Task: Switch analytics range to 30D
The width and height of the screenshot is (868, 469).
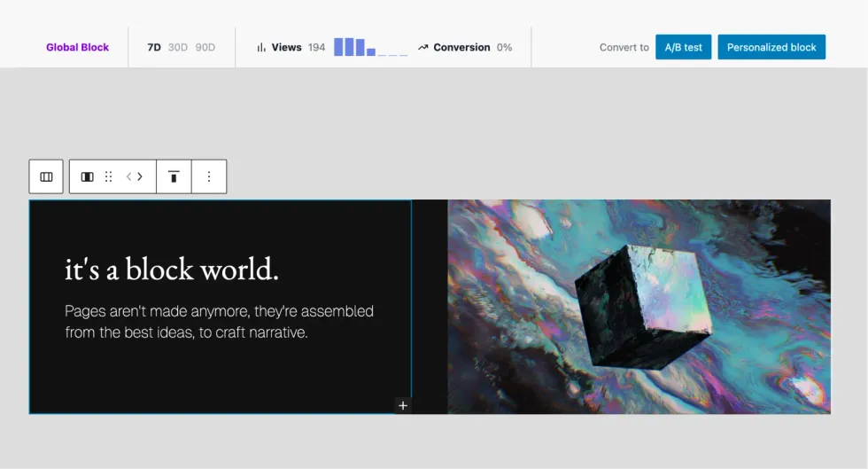Action: 178,48
